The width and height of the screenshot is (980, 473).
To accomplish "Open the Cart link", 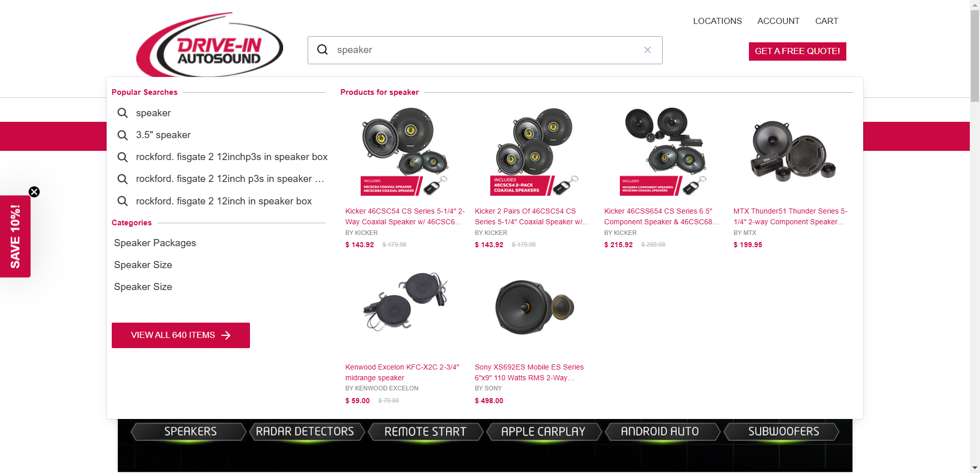I will click(826, 21).
